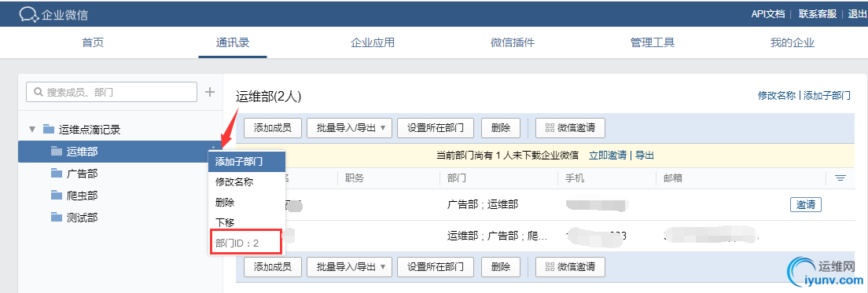Click the bottom 微信邀请 button
The image size is (868, 293).
570,267
